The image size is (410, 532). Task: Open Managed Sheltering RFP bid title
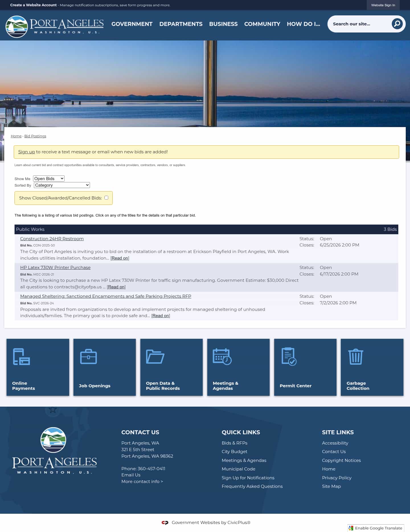(106, 296)
